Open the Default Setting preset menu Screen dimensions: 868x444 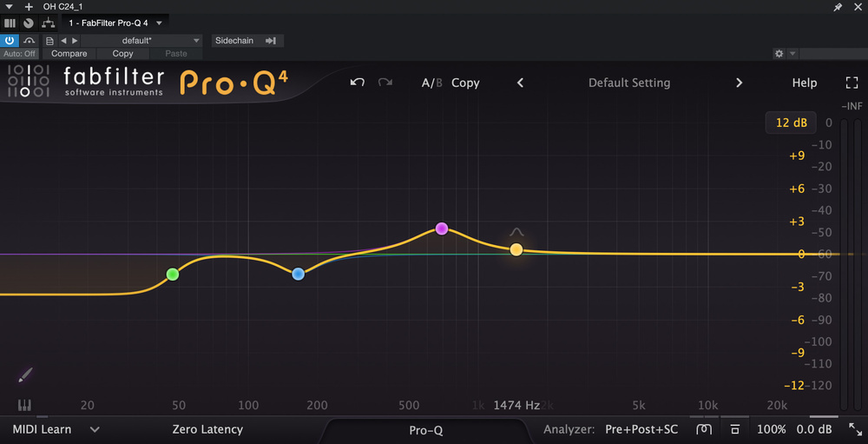(629, 83)
